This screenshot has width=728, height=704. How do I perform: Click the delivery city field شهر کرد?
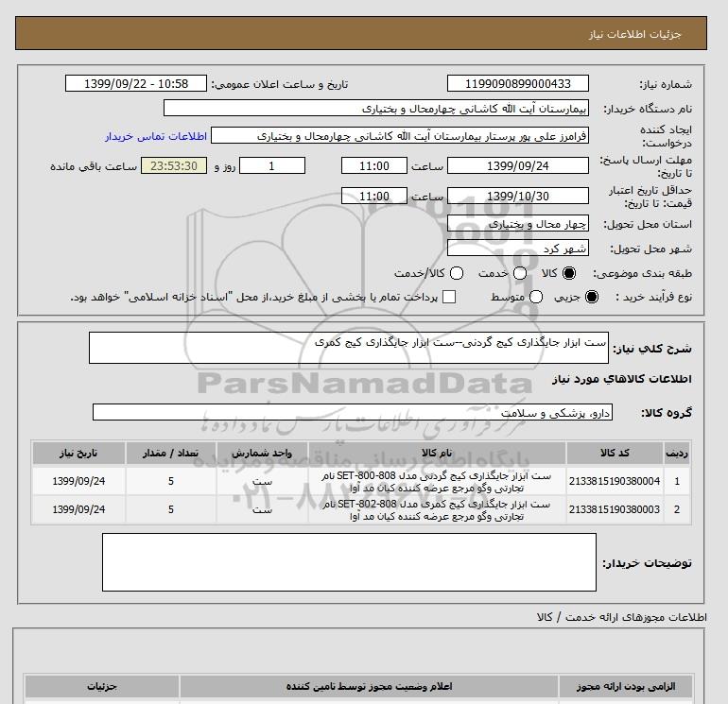[x=518, y=249]
